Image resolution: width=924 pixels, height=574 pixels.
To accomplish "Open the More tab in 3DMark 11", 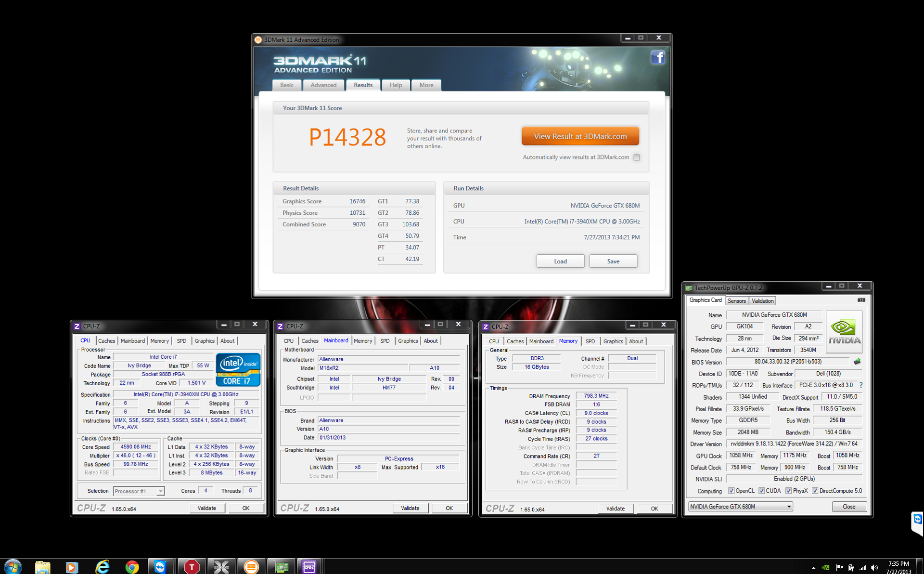I will coord(426,85).
